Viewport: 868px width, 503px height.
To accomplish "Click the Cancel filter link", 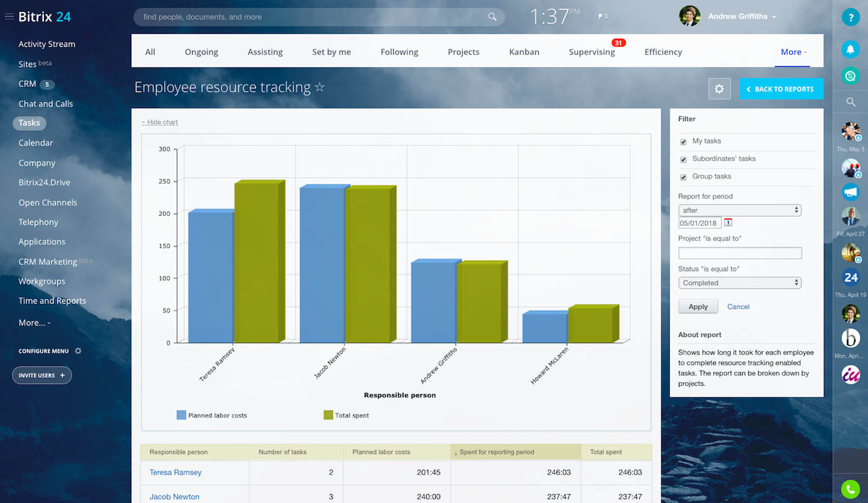I will [x=738, y=306].
